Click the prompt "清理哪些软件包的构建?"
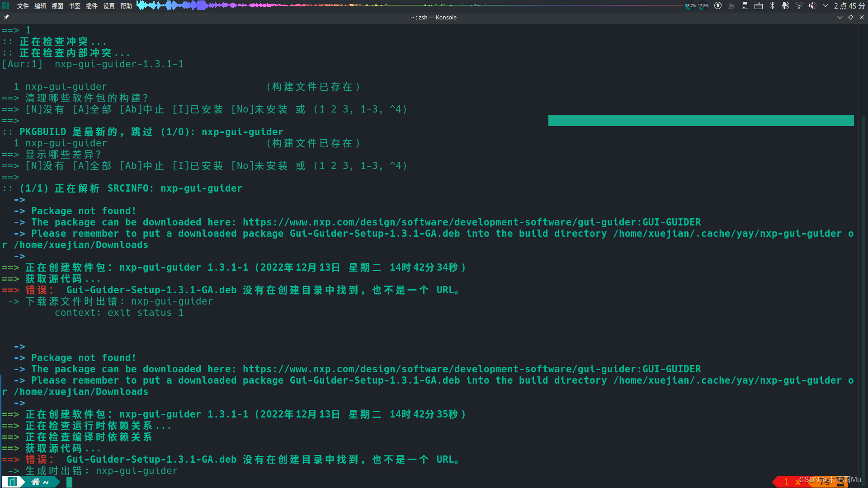The image size is (868, 488). pyautogui.click(x=87, y=98)
